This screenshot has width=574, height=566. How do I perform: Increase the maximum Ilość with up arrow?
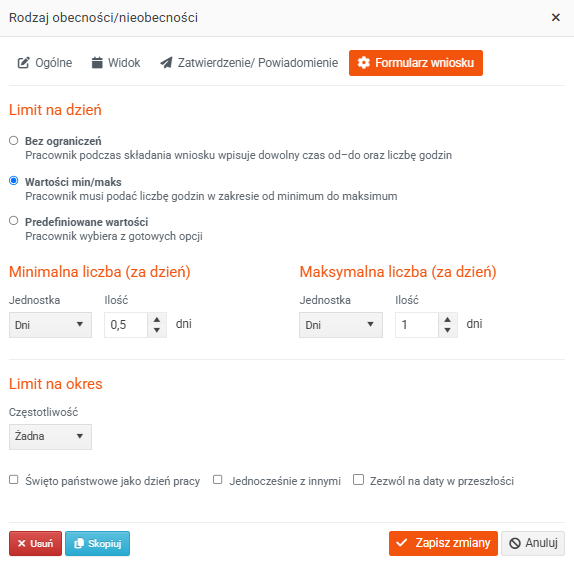pyautogui.click(x=447, y=320)
